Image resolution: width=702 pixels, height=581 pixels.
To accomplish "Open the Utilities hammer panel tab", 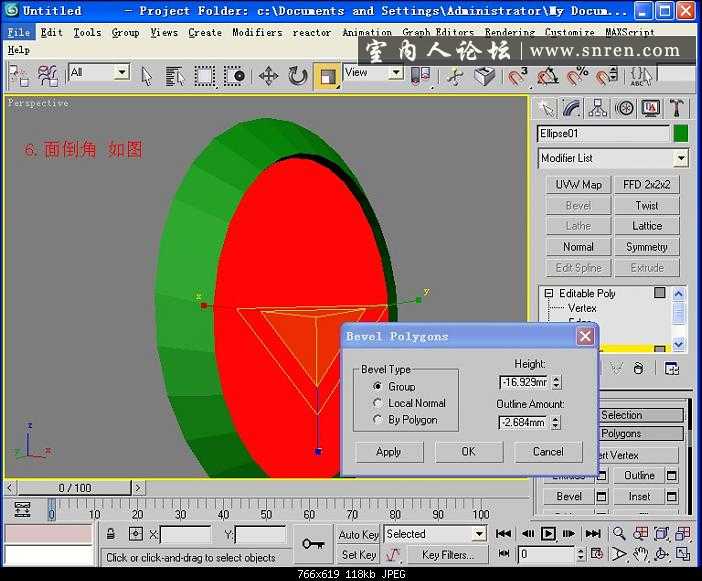I will [676, 108].
